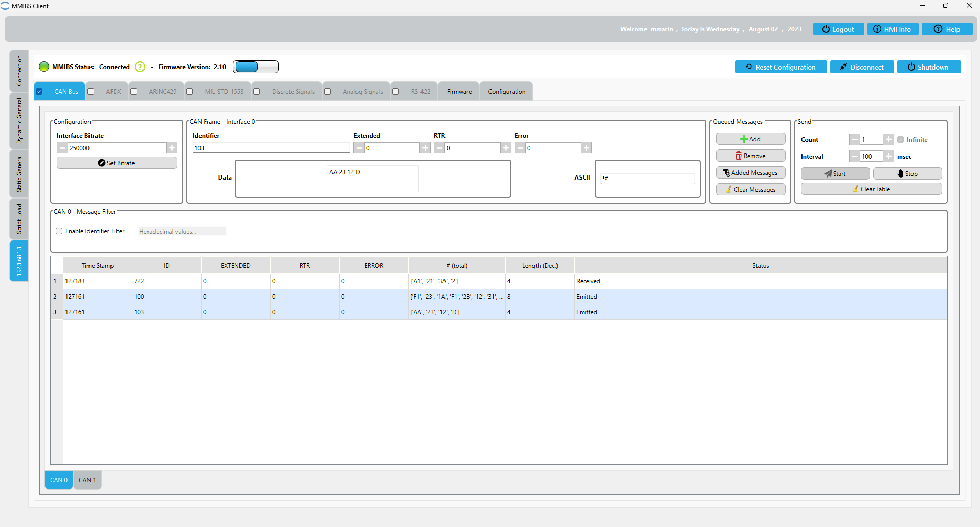Click the Set Bitrate button
This screenshot has height=527, width=980.
tap(117, 163)
